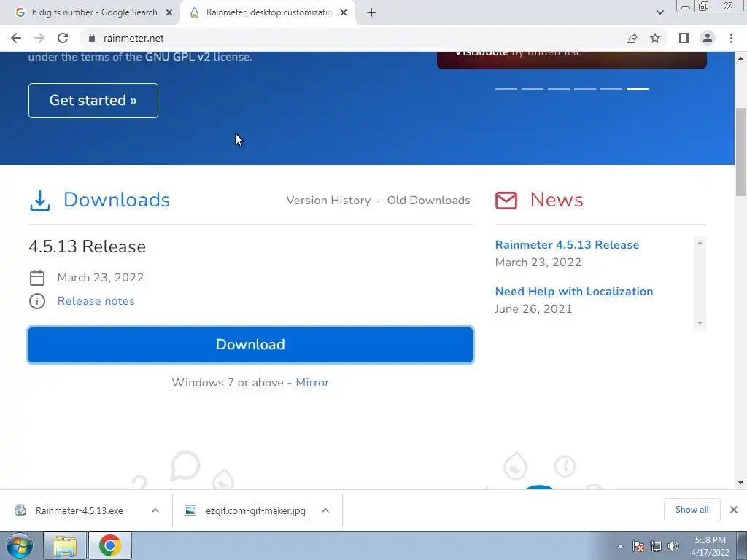Click the Downloads heading arrow icon
The image size is (747, 560).
click(40, 201)
